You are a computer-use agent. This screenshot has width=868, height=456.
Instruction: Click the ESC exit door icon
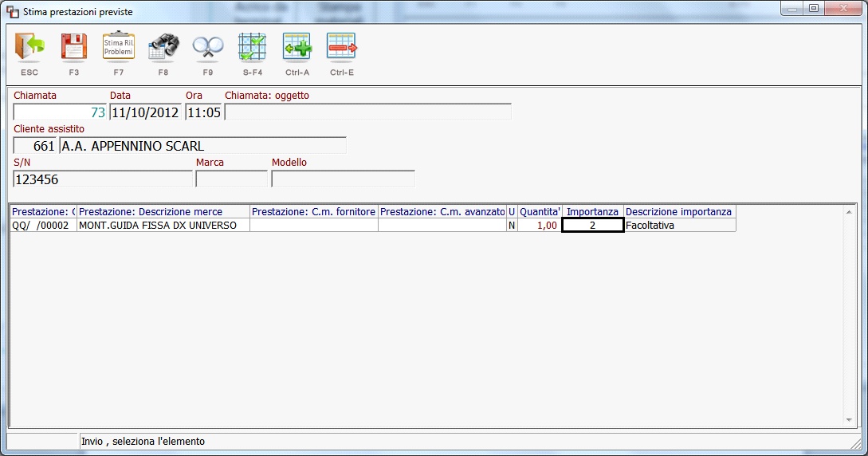(29, 47)
